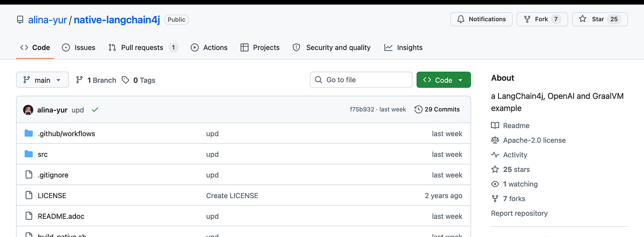Click the pull requests counter badge 1
The image size is (644, 237).
pyautogui.click(x=173, y=47)
